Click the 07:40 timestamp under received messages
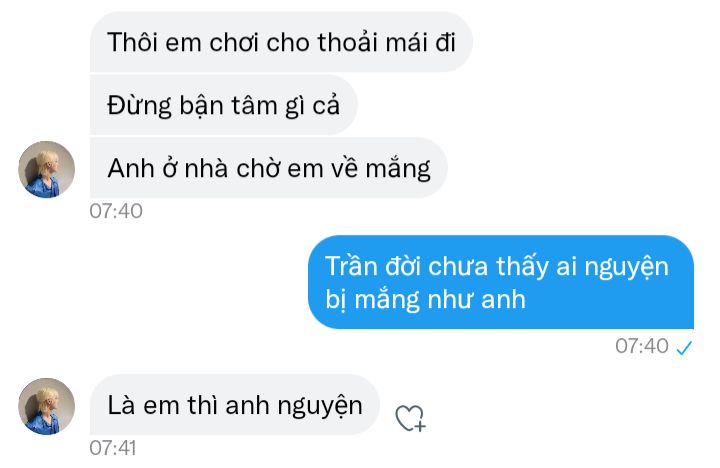The width and height of the screenshot is (720, 468). tap(116, 211)
